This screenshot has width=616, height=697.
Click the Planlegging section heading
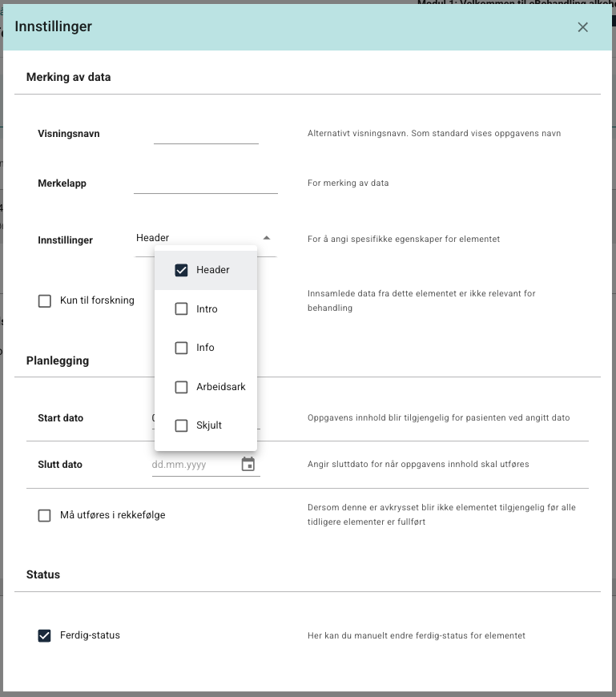tap(58, 361)
